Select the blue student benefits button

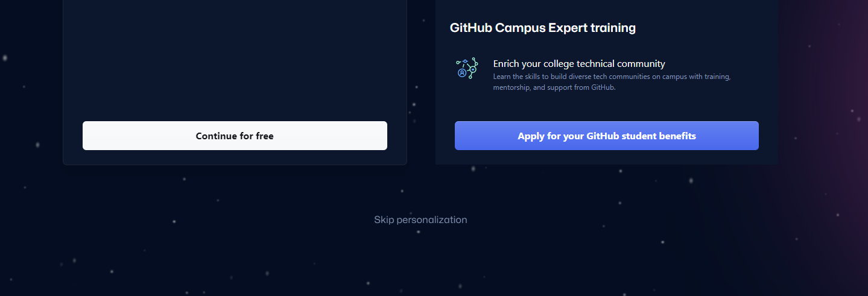pos(606,136)
